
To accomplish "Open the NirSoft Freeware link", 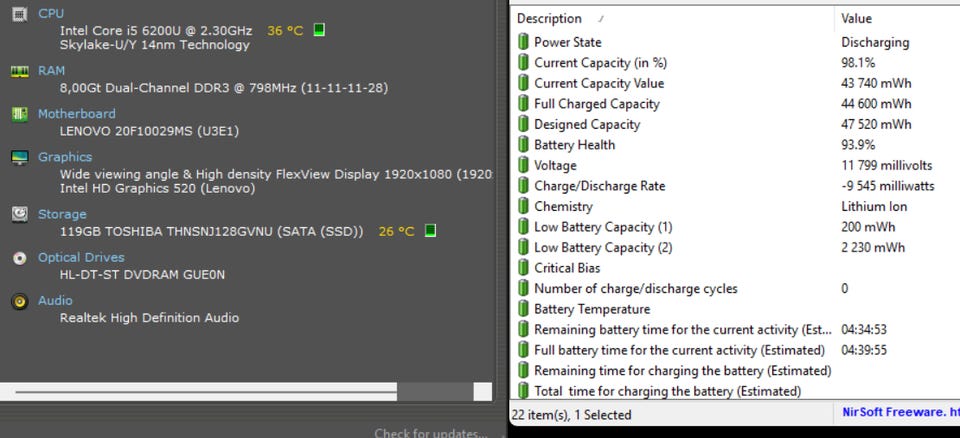I will (x=901, y=412).
